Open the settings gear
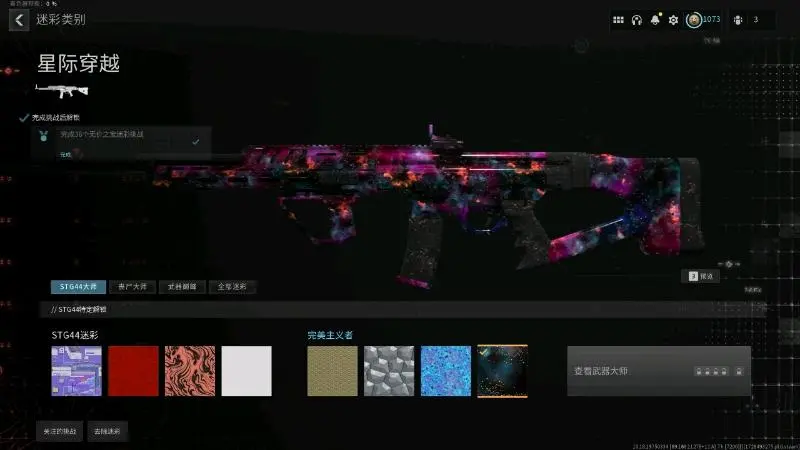The width and height of the screenshot is (800, 450). pyautogui.click(x=673, y=20)
